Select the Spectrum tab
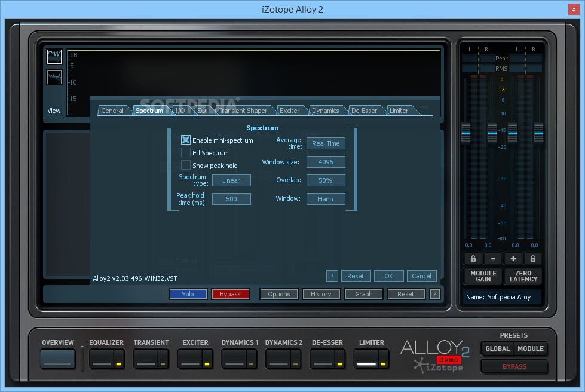585x392 pixels. tap(149, 111)
